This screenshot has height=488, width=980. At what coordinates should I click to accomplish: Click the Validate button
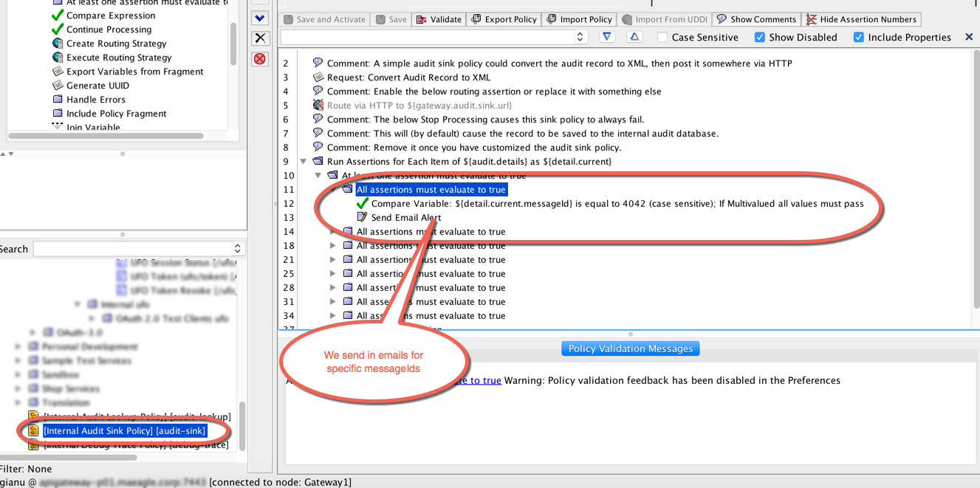439,19
